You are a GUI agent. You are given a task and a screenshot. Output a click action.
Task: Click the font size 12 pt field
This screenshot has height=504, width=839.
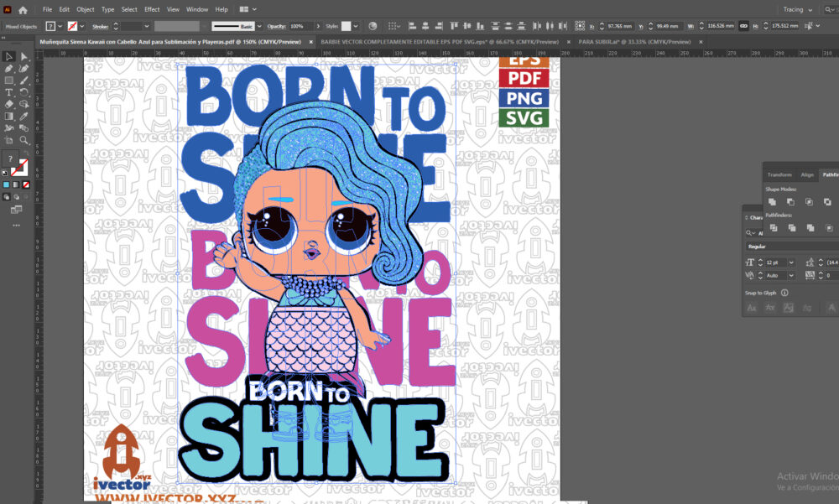775,262
